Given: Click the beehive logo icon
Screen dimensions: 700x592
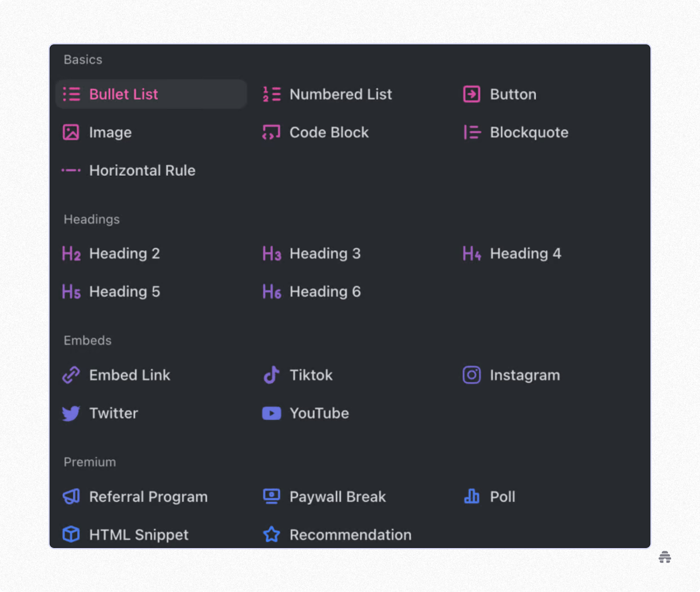Looking at the screenshot, I should point(665,557).
